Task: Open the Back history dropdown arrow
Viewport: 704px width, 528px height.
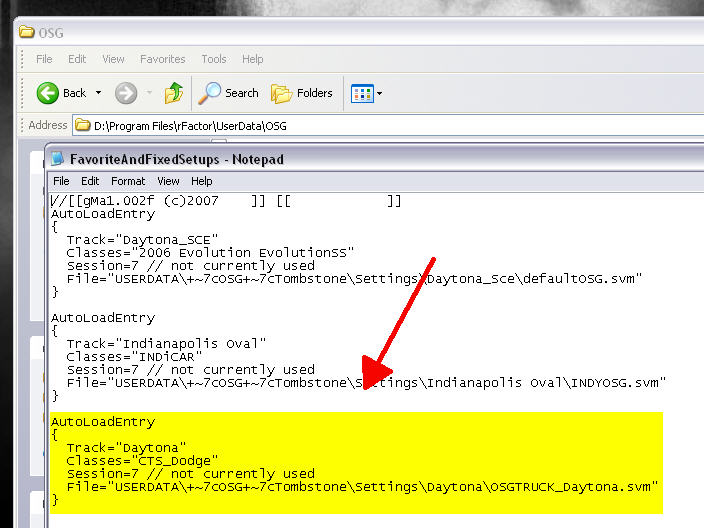Action: pos(98,93)
